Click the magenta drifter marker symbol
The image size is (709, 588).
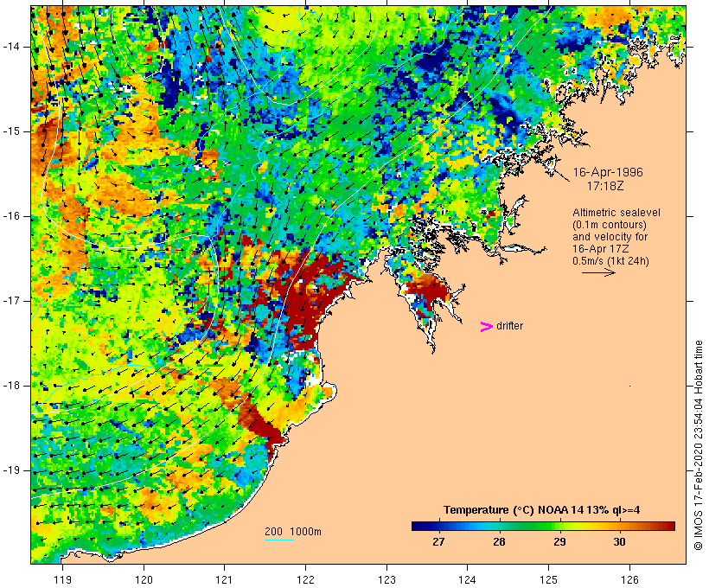pyautogui.click(x=486, y=327)
